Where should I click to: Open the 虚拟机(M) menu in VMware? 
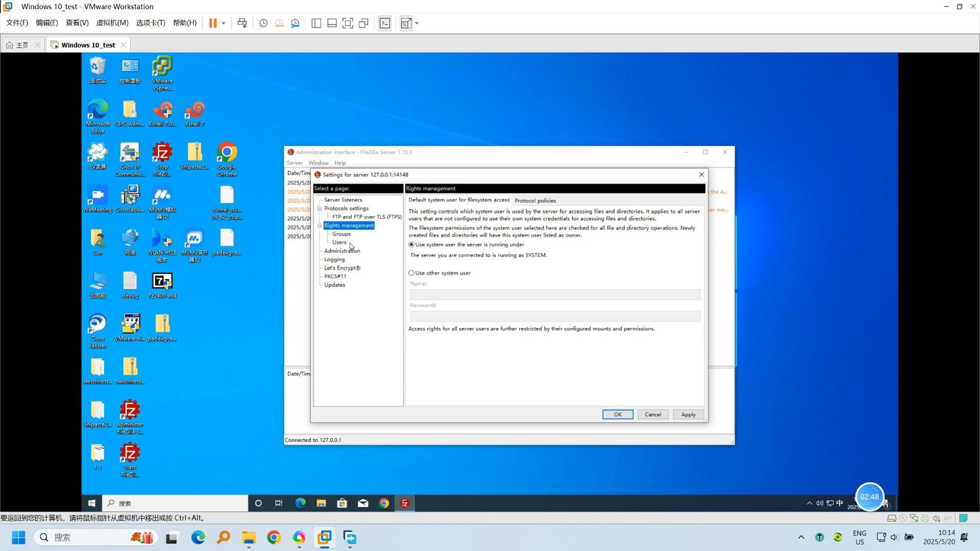(x=112, y=23)
